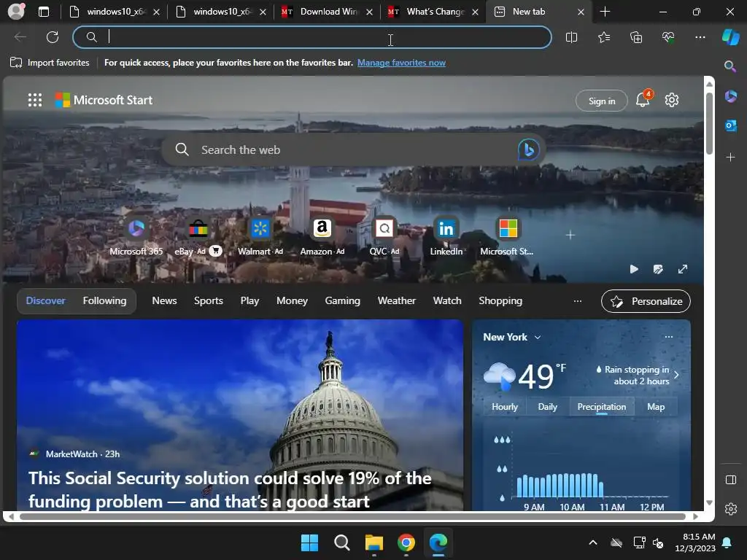Click the Sign in button
This screenshot has width=747, height=560.
[602, 101]
